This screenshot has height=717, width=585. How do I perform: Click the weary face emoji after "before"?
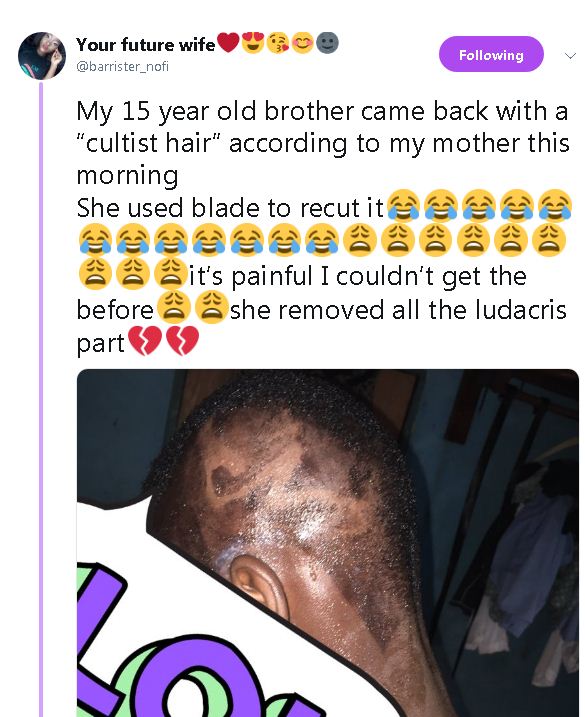tap(173, 308)
